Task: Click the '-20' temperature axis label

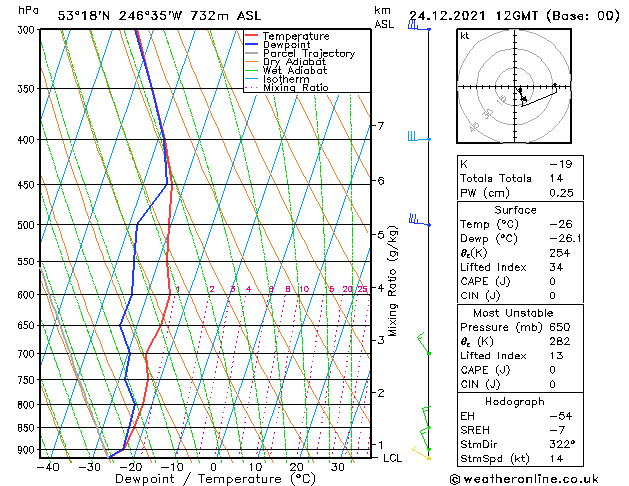Action: point(131,467)
